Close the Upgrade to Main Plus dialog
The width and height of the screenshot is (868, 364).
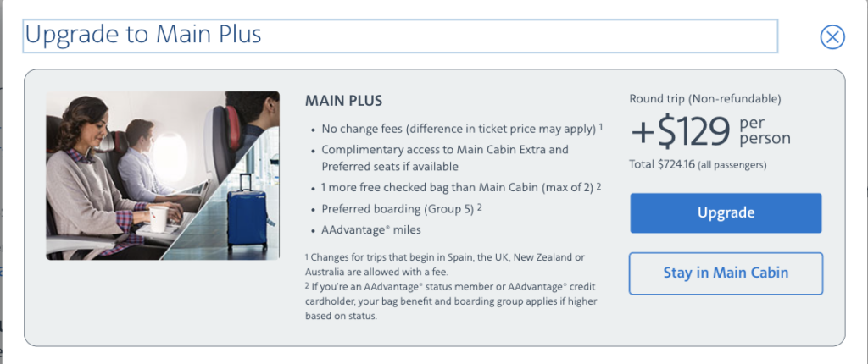pos(832,37)
